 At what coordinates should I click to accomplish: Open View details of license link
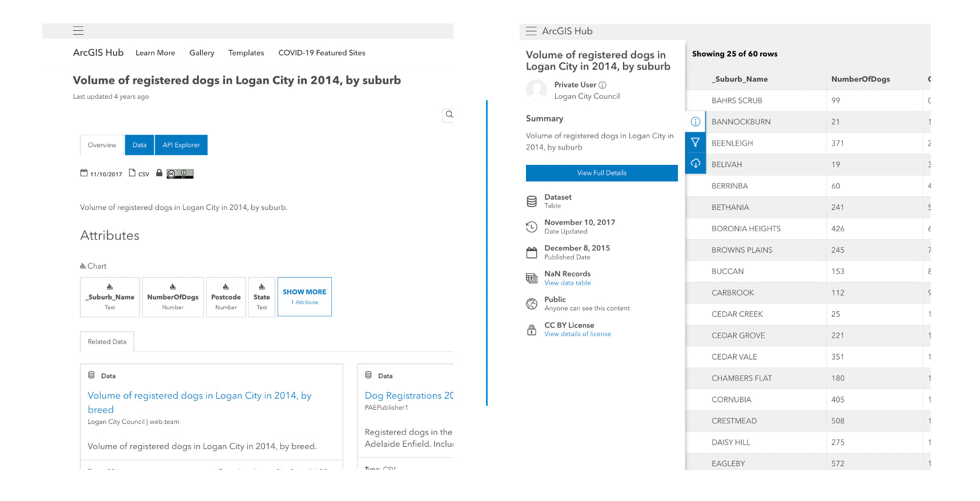(x=577, y=334)
